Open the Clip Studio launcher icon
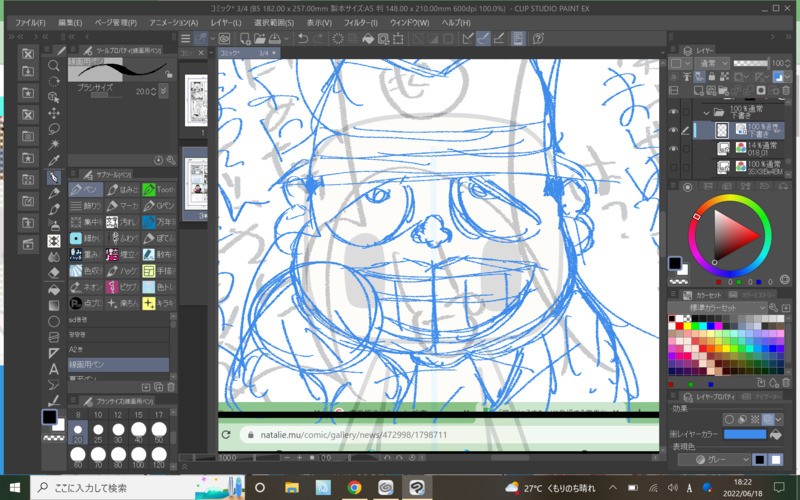 [x=224, y=39]
